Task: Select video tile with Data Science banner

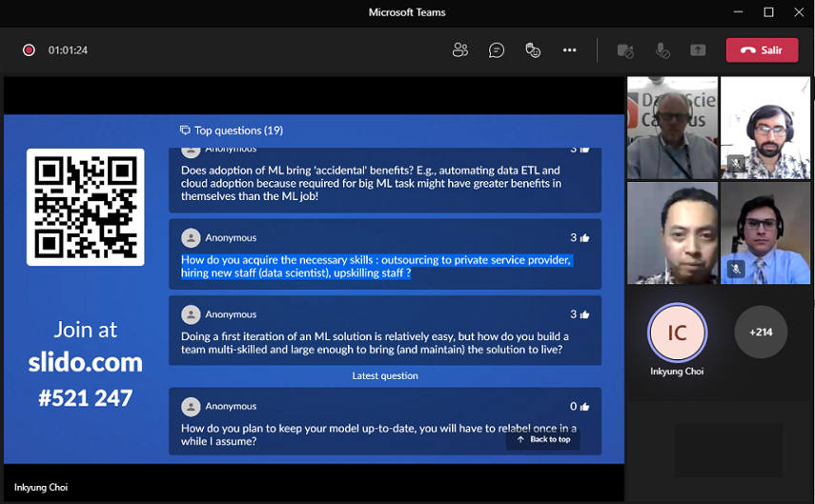Action: click(672, 128)
